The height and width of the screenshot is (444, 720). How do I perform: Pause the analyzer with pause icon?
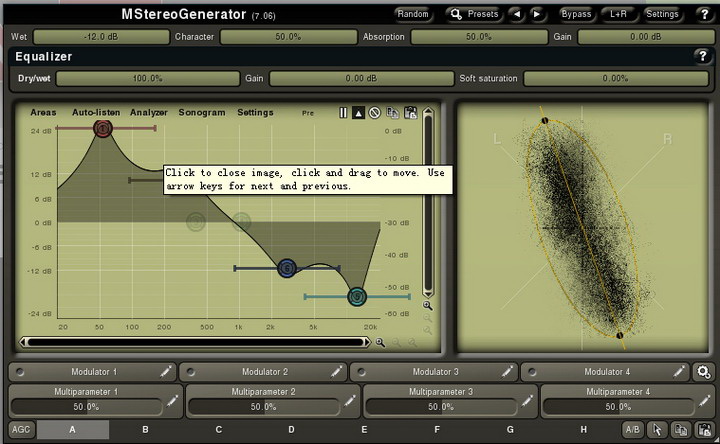[343, 112]
